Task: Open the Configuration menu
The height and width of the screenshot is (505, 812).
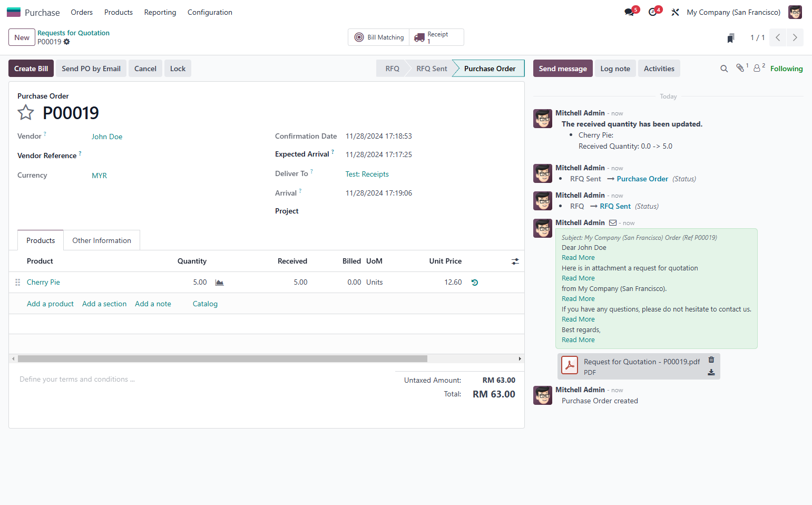Action: coord(210,12)
